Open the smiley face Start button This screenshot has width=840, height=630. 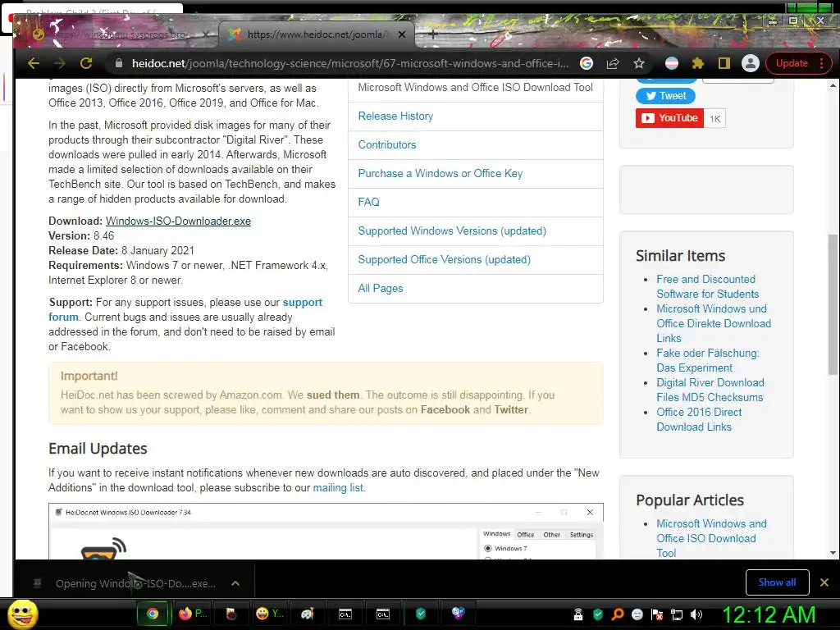pyautogui.click(x=22, y=614)
